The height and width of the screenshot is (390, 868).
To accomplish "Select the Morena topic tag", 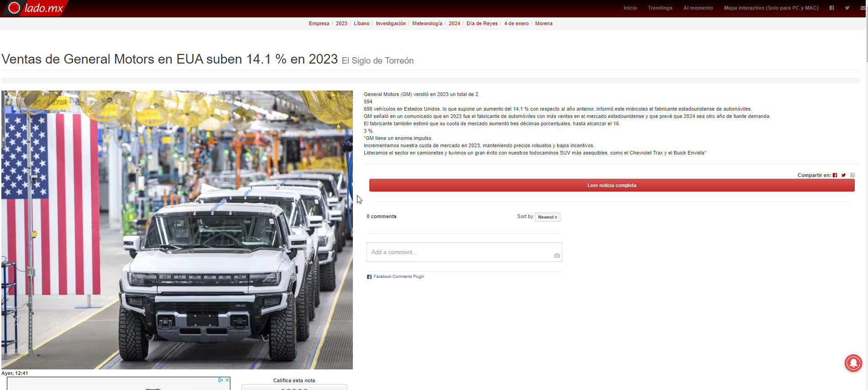I will [544, 23].
